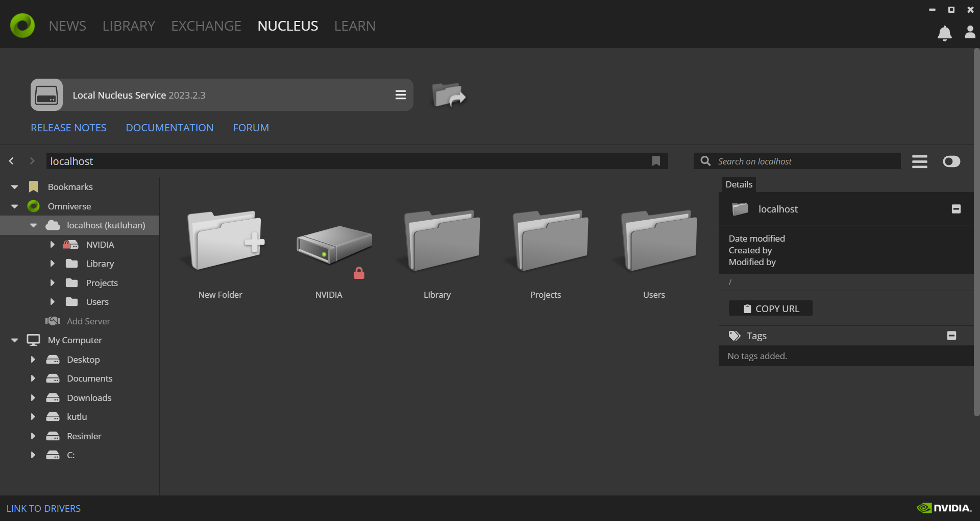Expand the Library tree node
Viewport: 980px width, 521px height.
point(52,264)
